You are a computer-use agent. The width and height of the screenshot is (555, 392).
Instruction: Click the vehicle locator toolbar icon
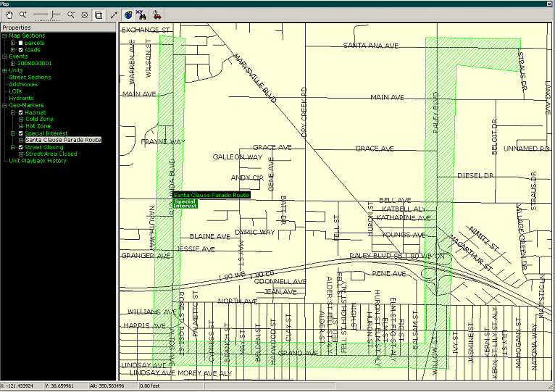click(157, 14)
